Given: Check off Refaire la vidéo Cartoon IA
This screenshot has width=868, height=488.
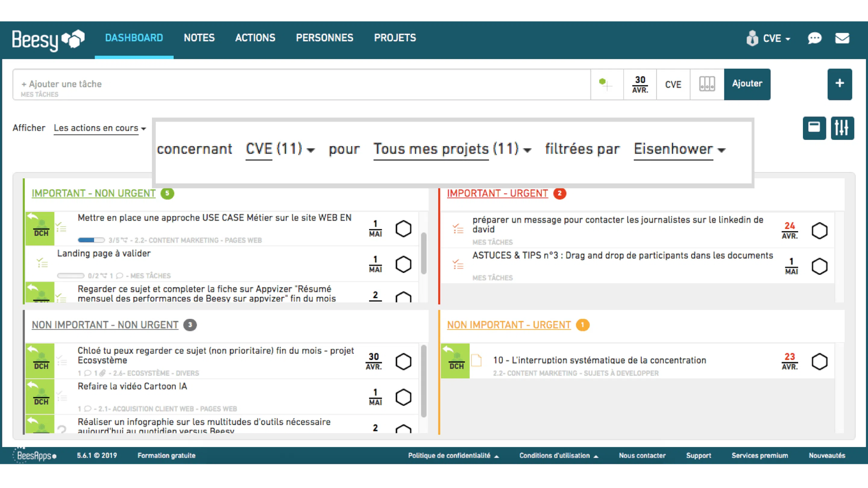Looking at the screenshot, I should coord(403,397).
